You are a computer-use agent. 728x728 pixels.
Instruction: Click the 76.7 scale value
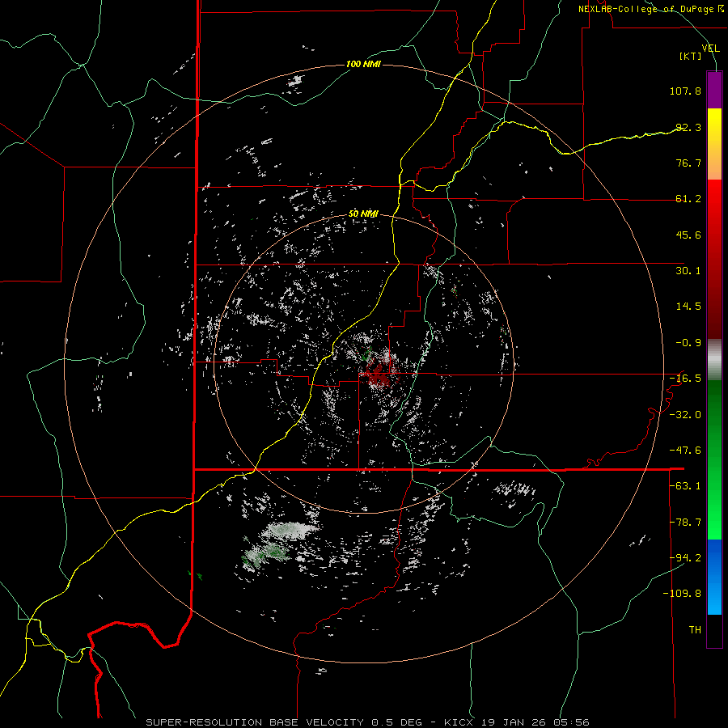coord(688,163)
